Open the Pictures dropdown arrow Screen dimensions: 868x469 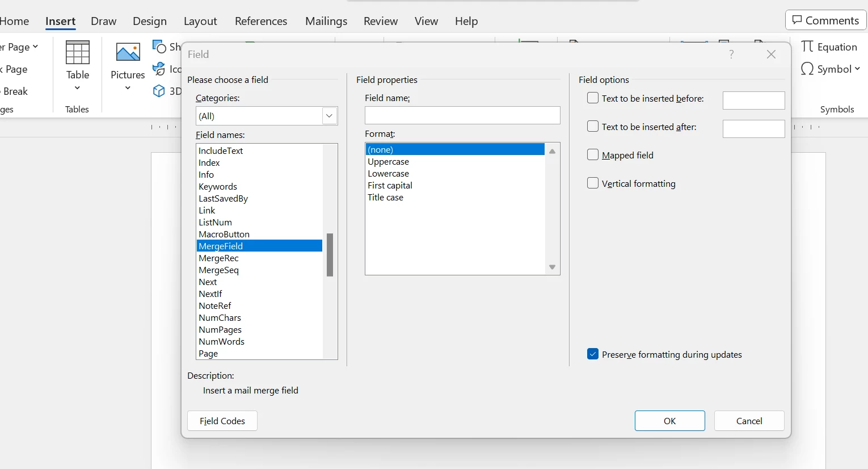[x=128, y=88]
